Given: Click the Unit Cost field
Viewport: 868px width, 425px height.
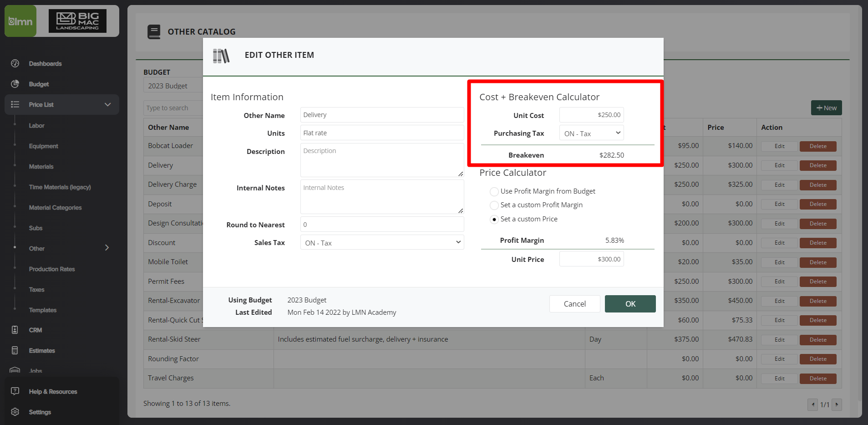Looking at the screenshot, I should pos(592,115).
